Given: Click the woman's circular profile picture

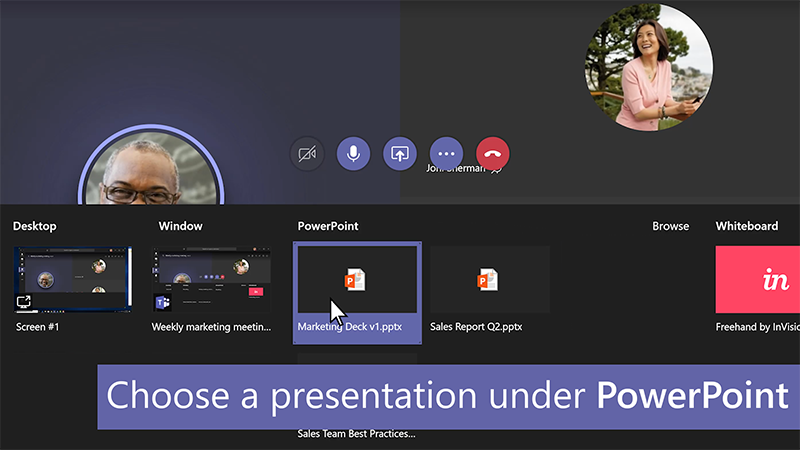Looking at the screenshot, I should (x=648, y=67).
